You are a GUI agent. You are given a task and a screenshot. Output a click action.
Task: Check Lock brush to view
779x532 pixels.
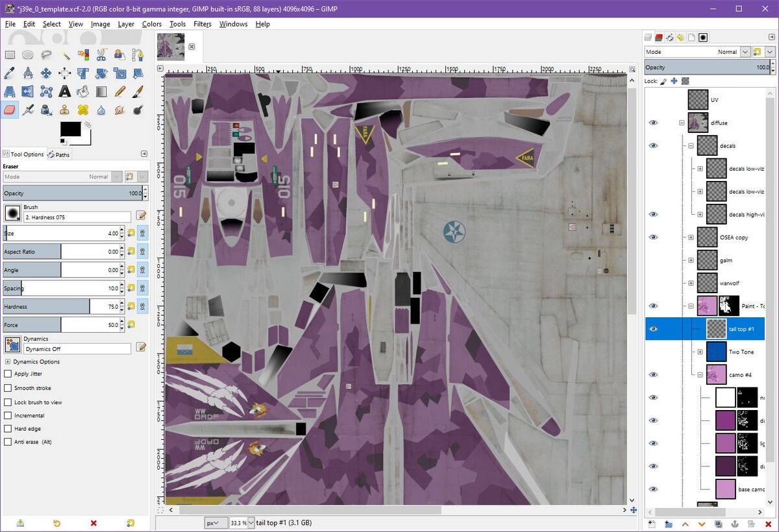8,402
